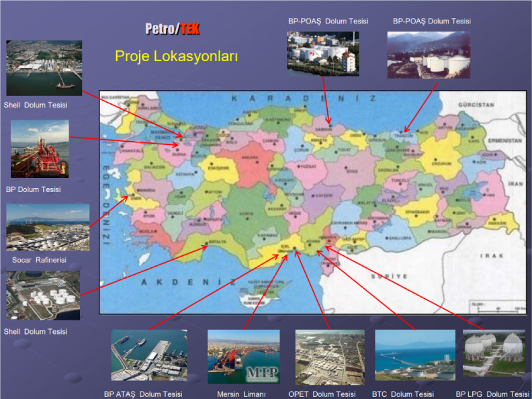The height and width of the screenshot is (399, 532).
Task: Click the 'Socar Rafinerisi' caption
Action: [39, 260]
